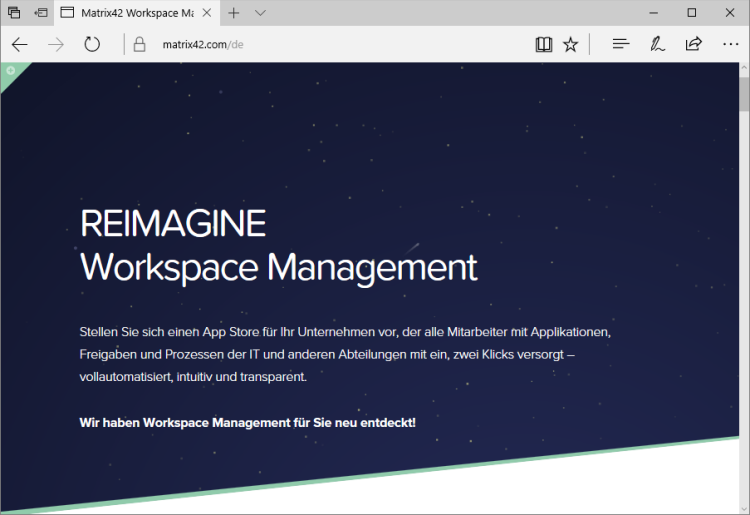Open the More actions ellipsis menu
750x515 pixels.
click(728, 44)
